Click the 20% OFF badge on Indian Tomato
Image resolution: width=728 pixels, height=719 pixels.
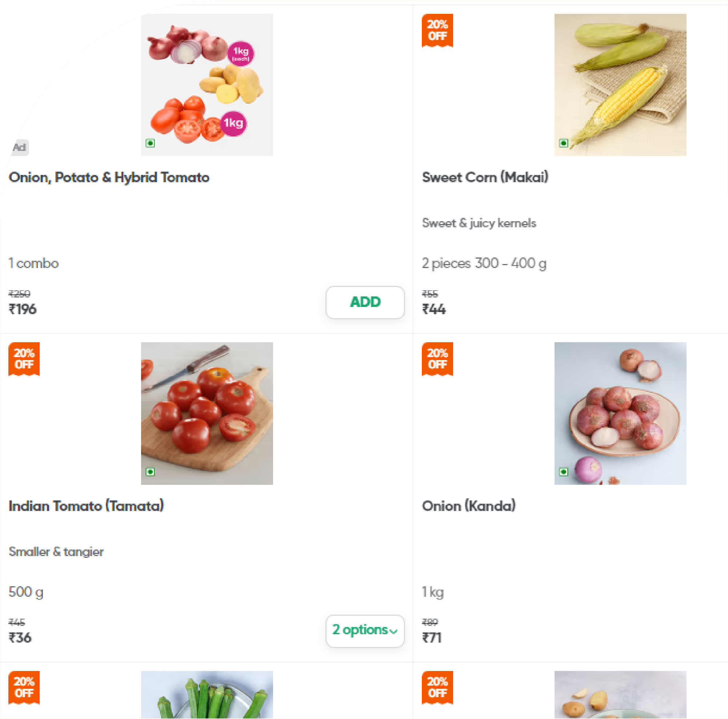pos(24,359)
